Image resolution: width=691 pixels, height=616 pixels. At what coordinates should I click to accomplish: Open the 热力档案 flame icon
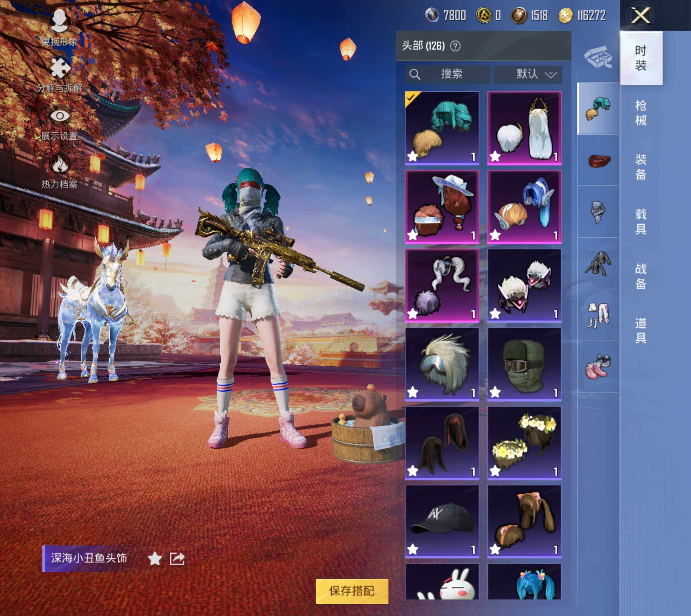tap(60, 164)
